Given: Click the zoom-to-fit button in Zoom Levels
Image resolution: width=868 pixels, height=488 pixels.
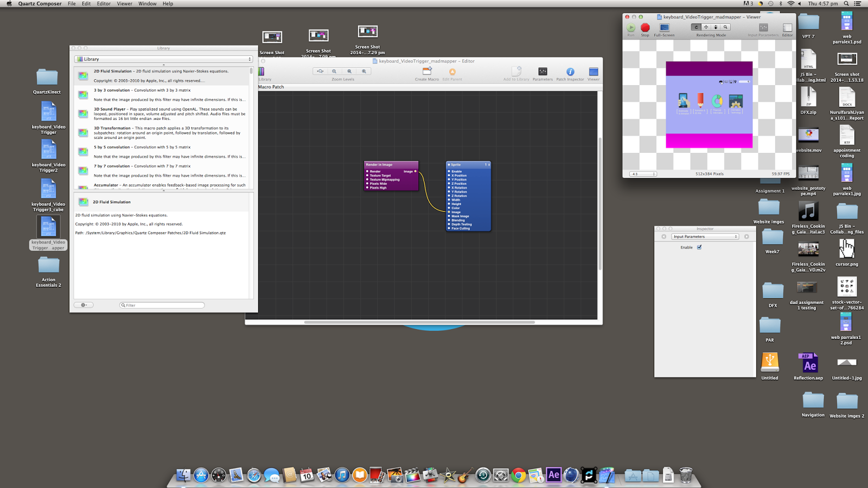Looking at the screenshot, I should (x=320, y=71).
